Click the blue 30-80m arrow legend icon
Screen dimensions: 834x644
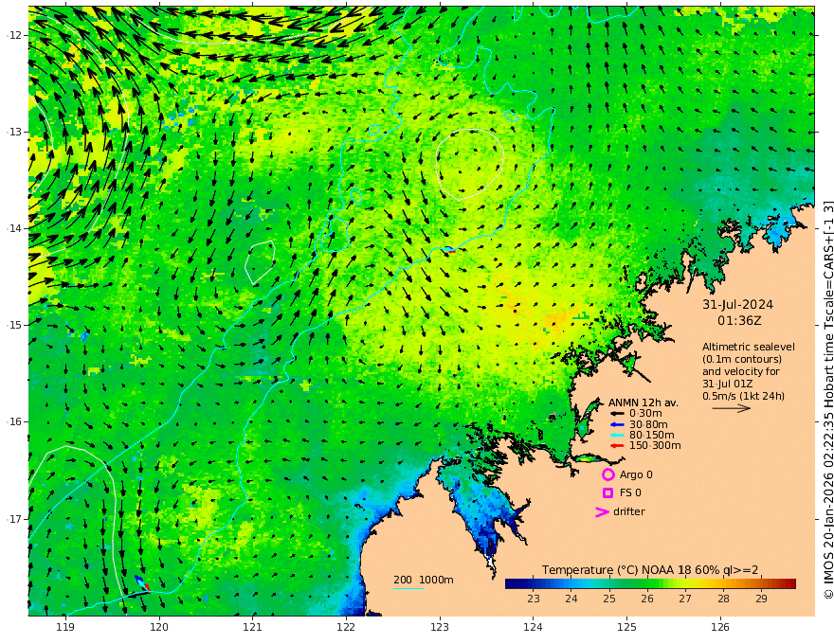click(617, 424)
